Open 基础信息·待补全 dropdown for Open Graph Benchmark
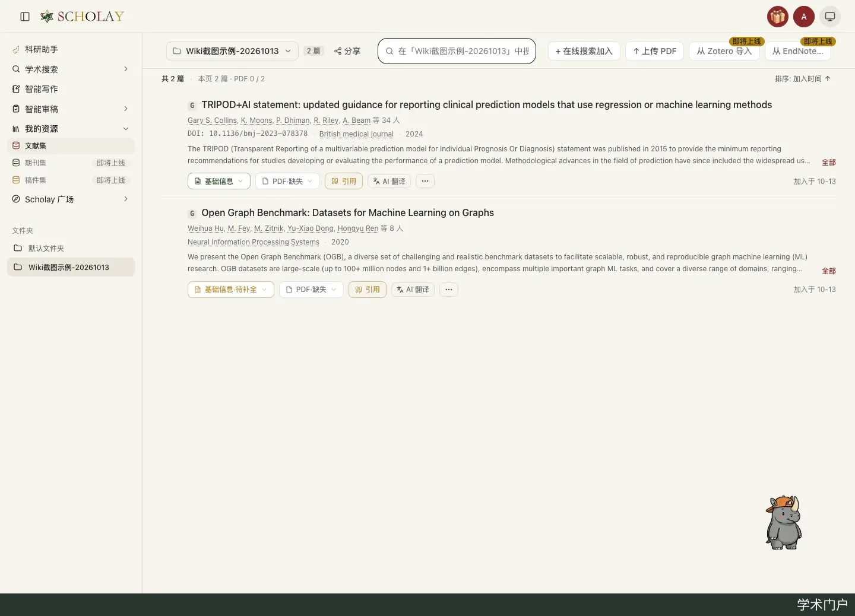 [231, 290]
